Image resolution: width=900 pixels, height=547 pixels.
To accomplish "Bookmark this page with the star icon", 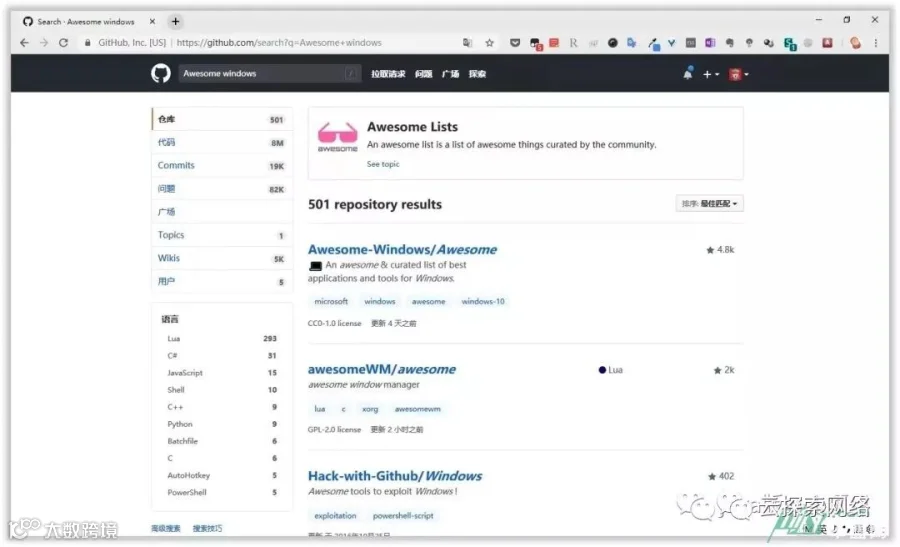I will [489, 42].
